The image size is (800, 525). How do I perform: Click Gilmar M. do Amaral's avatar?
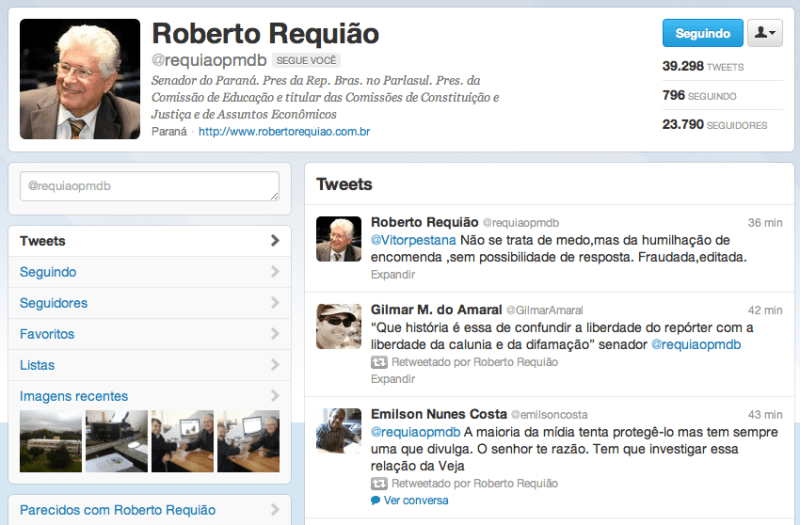pos(339,326)
